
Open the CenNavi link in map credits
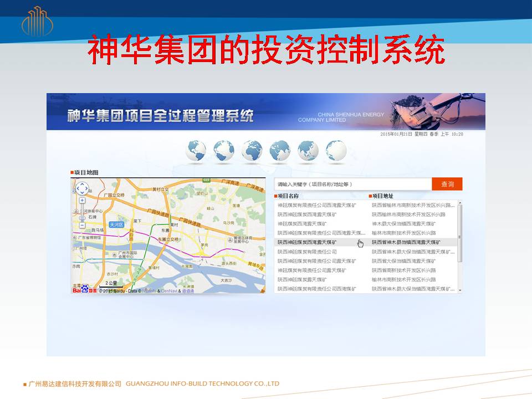point(169,291)
